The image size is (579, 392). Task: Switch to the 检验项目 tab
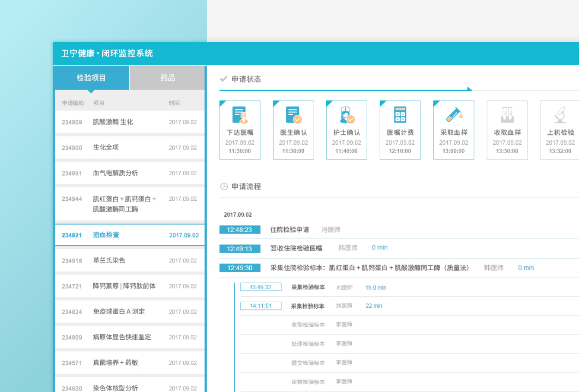click(91, 78)
